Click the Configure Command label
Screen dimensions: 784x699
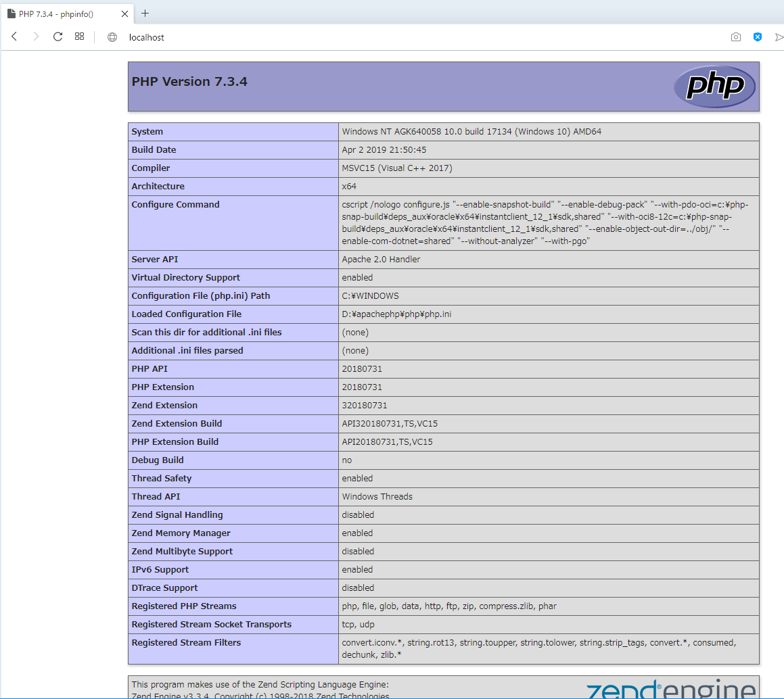pyautogui.click(x=175, y=204)
